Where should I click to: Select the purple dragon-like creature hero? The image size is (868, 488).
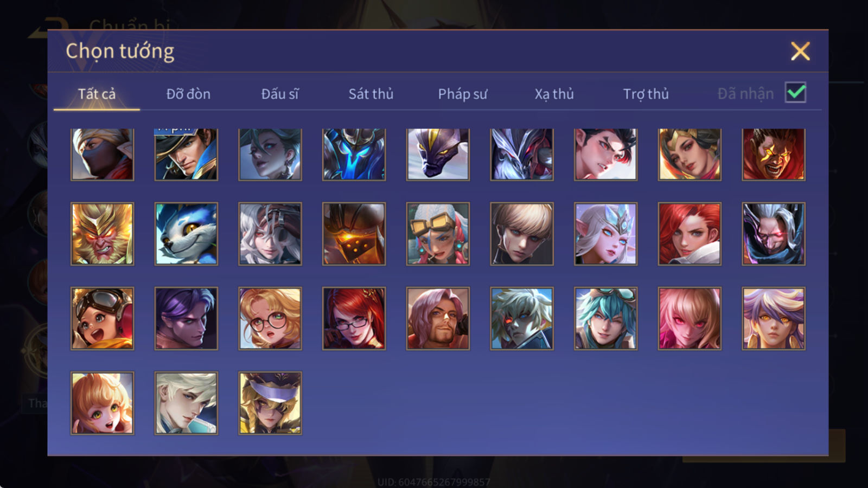tap(438, 154)
